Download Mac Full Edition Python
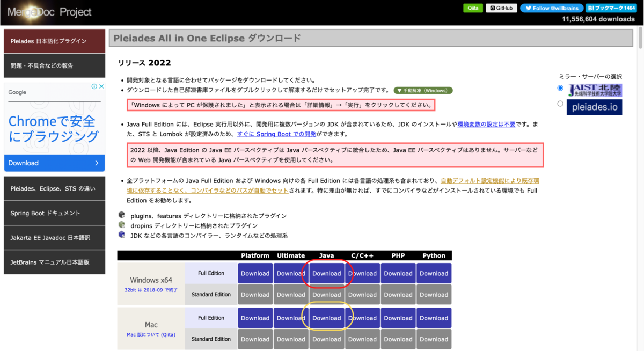644x351 pixels. coord(434,318)
